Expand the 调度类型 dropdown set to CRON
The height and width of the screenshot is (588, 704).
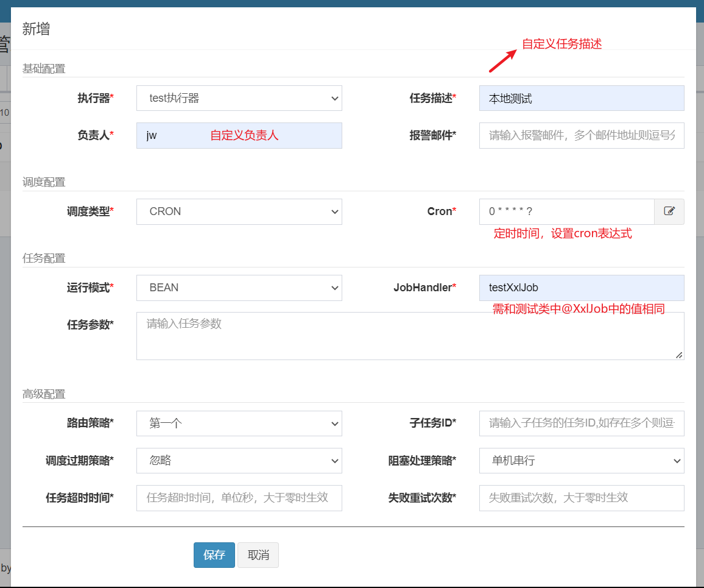(239, 211)
